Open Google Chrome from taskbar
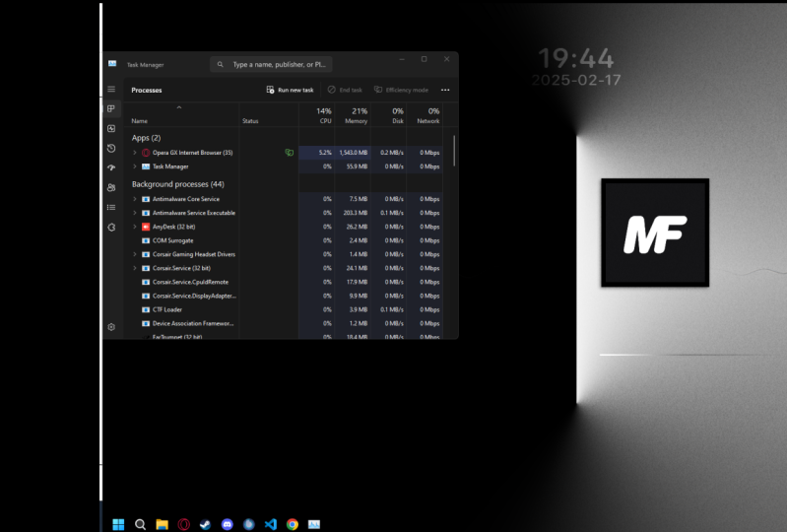 (x=293, y=524)
